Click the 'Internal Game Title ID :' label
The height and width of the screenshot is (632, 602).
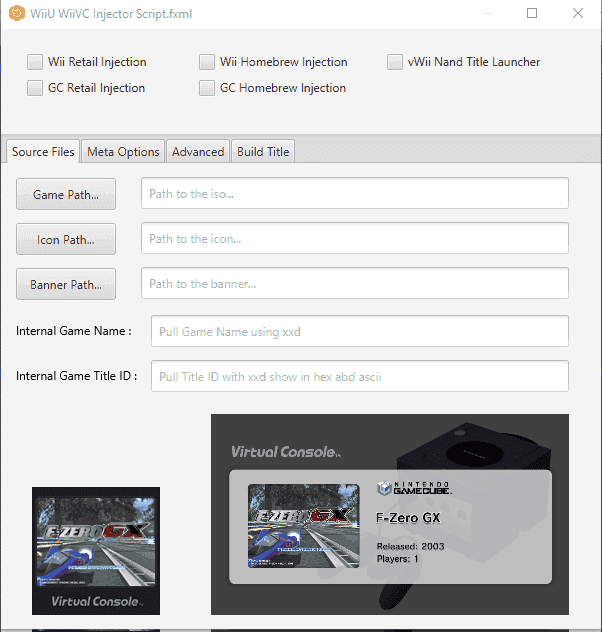[x=77, y=376]
